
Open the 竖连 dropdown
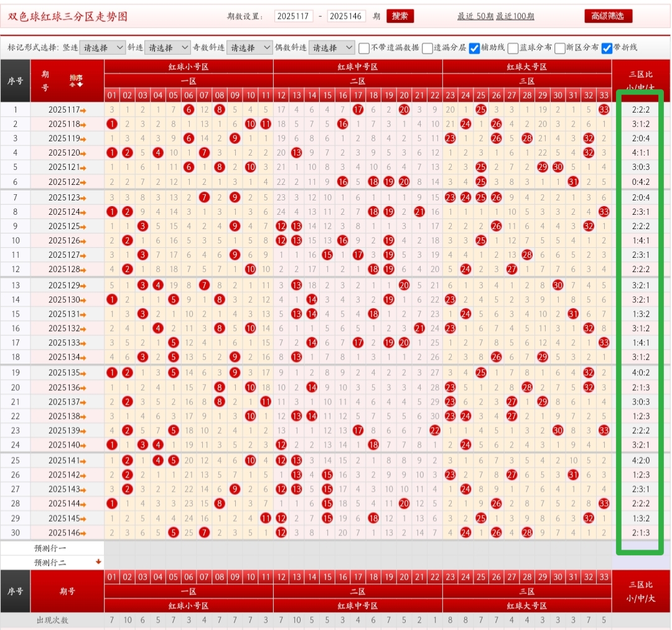coord(103,47)
